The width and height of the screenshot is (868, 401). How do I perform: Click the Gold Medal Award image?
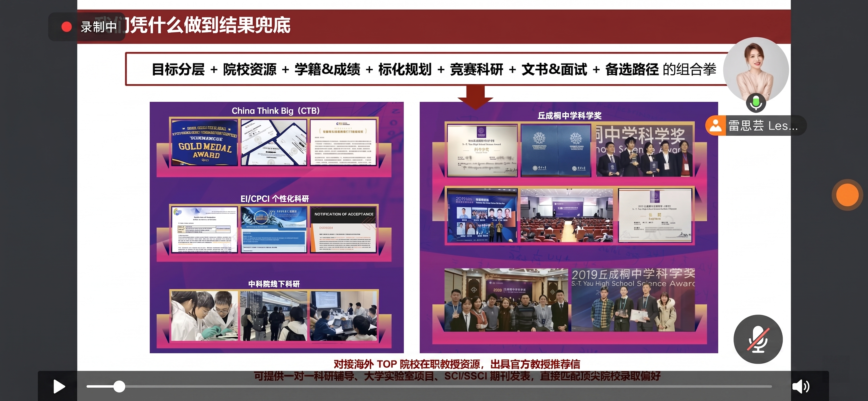pyautogui.click(x=204, y=142)
